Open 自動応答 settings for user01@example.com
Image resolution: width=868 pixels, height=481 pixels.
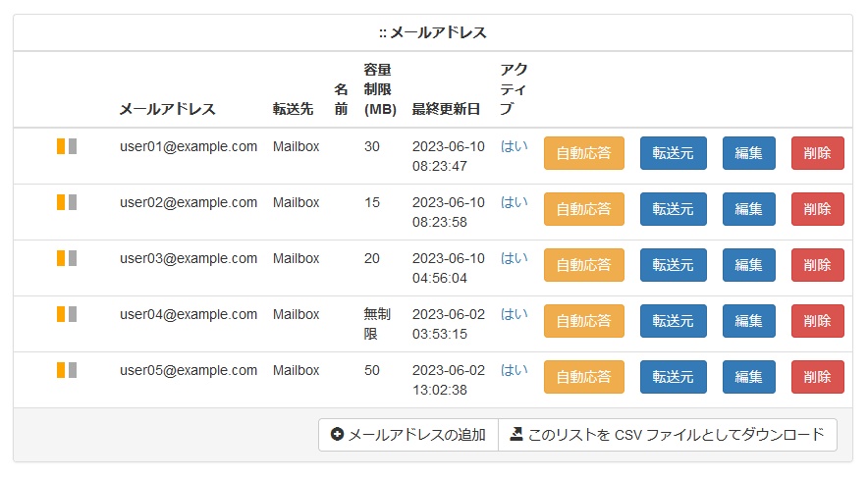pos(584,153)
